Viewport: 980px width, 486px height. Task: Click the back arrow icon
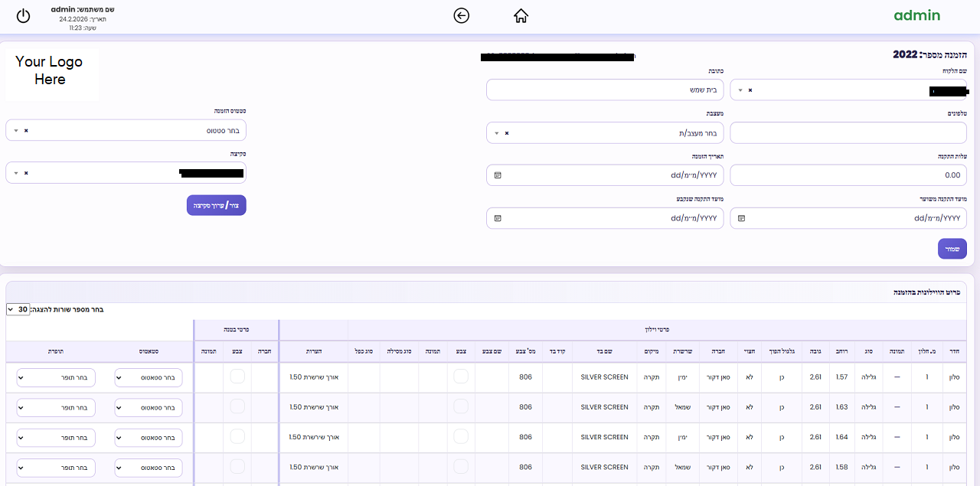(461, 16)
